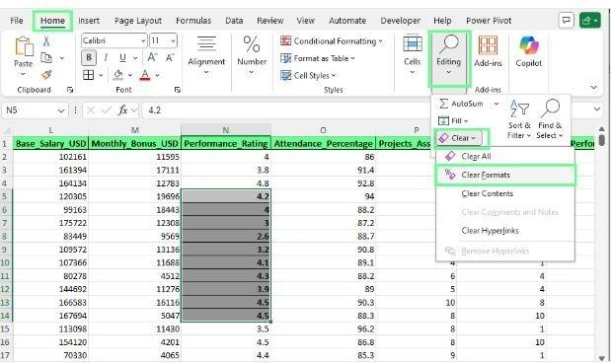Click the green Share button
This screenshot has width=611, height=364.
point(590,20)
